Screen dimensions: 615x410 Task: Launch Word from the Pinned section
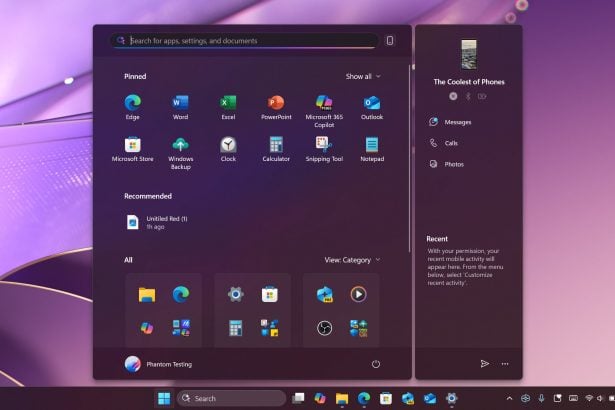click(x=180, y=107)
